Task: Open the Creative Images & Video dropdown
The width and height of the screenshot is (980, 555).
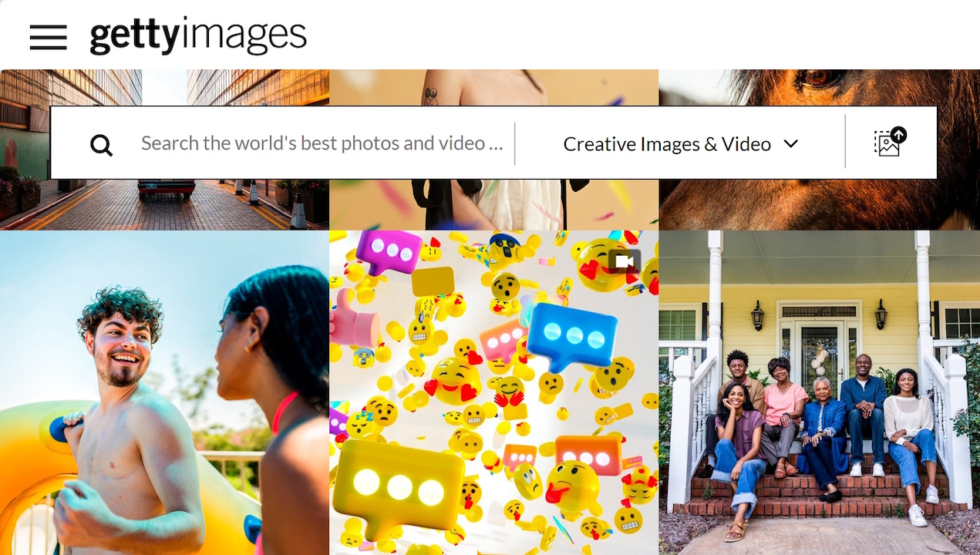Action: tap(680, 144)
